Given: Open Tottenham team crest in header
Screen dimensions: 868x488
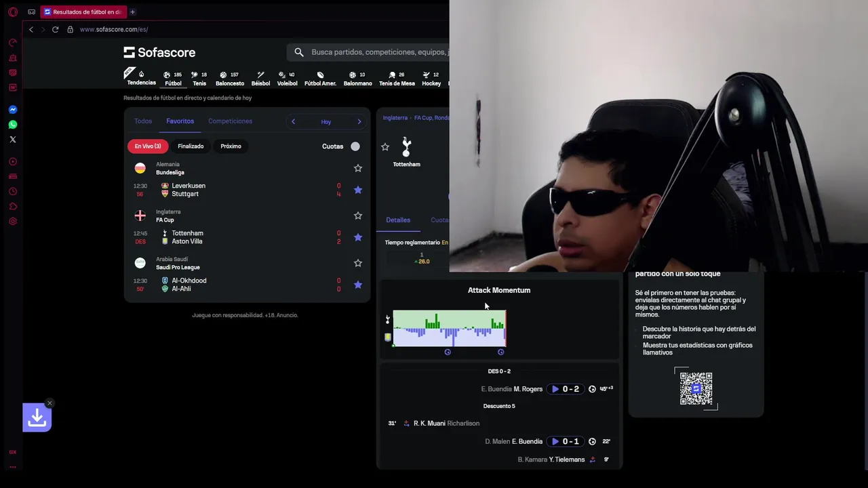Looking at the screenshot, I should [x=406, y=146].
